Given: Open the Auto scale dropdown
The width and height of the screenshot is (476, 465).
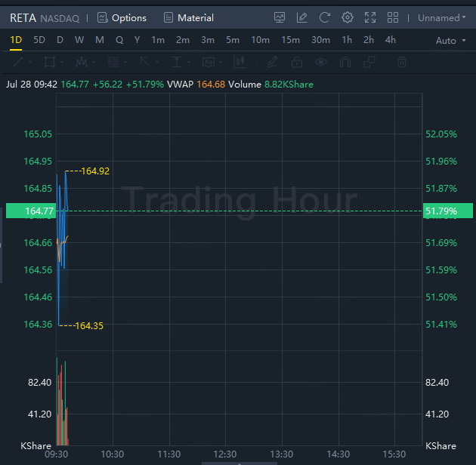Looking at the screenshot, I should (449, 40).
